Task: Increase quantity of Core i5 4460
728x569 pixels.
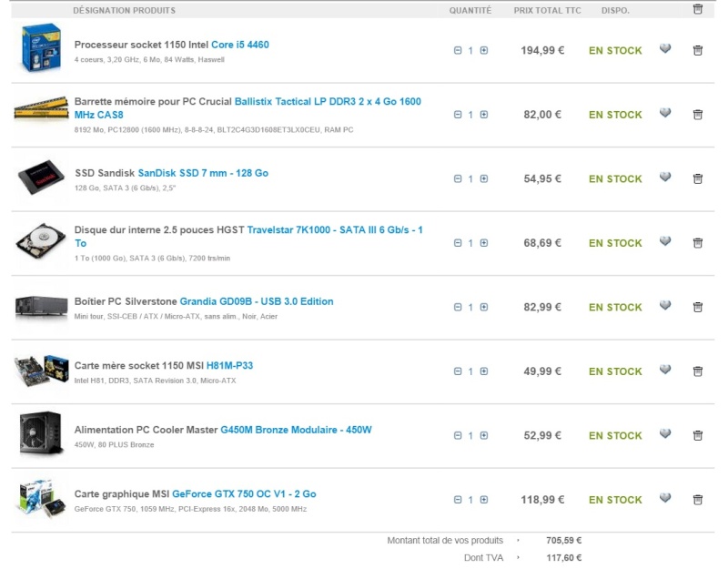Action: (484, 50)
